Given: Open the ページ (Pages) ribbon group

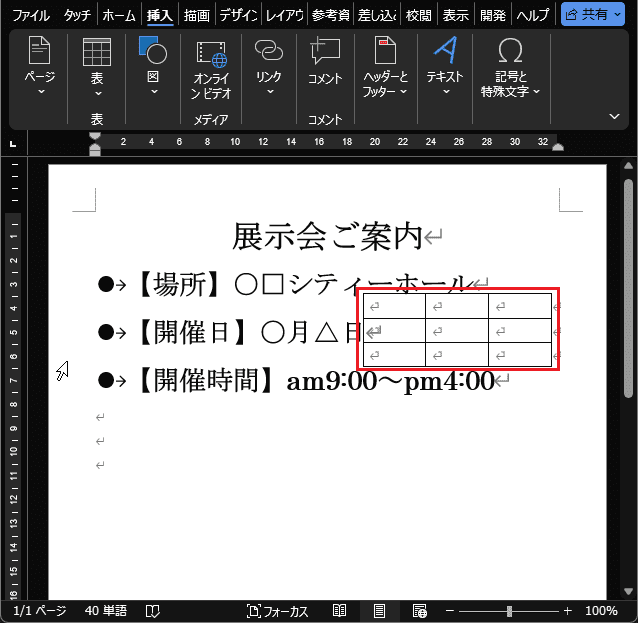Looking at the screenshot, I should click(39, 66).
